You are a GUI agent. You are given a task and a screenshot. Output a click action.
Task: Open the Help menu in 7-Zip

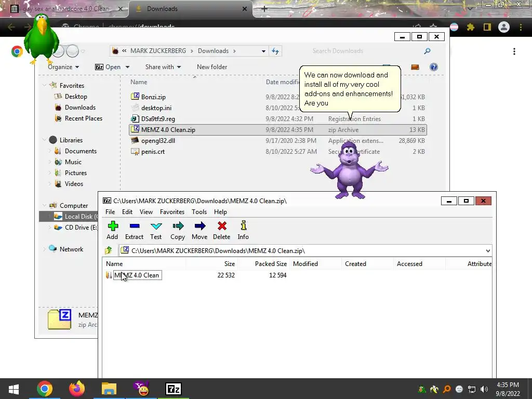220,212
